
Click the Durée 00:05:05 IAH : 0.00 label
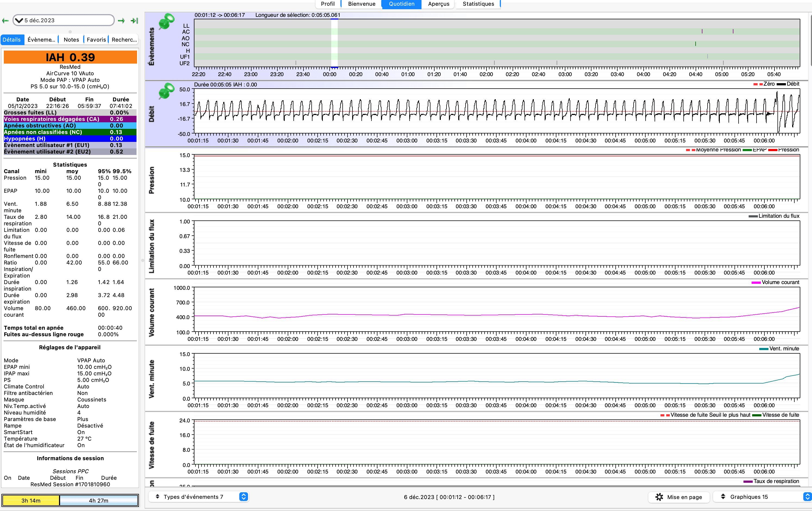pyautogui.click(x=225, y=85)
